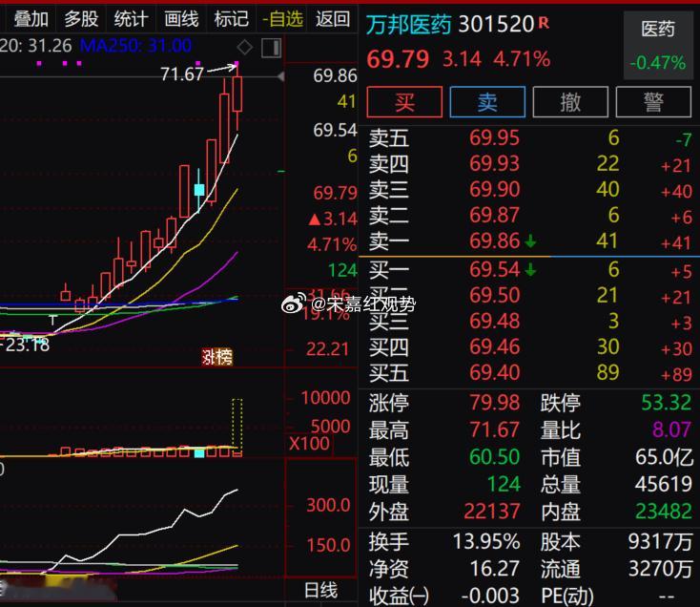Click 换手 value 13.95%

click(x=486, y=542)
